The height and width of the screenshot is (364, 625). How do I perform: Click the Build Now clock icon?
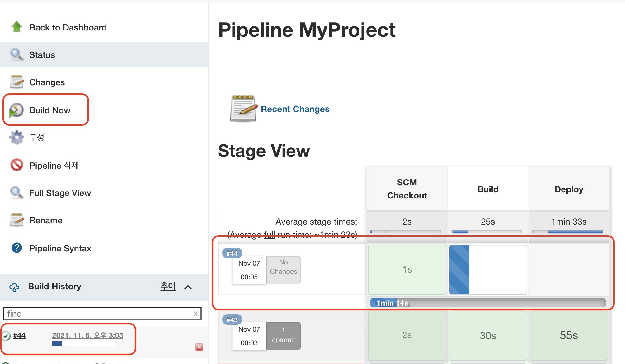(x=16, y=110)
